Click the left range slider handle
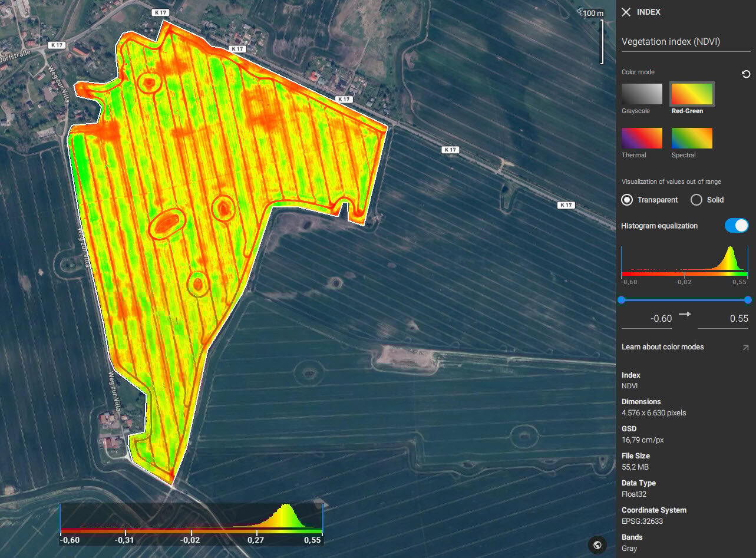The height and width of the screenshot is (558, 756). click(x=621, y=300)
